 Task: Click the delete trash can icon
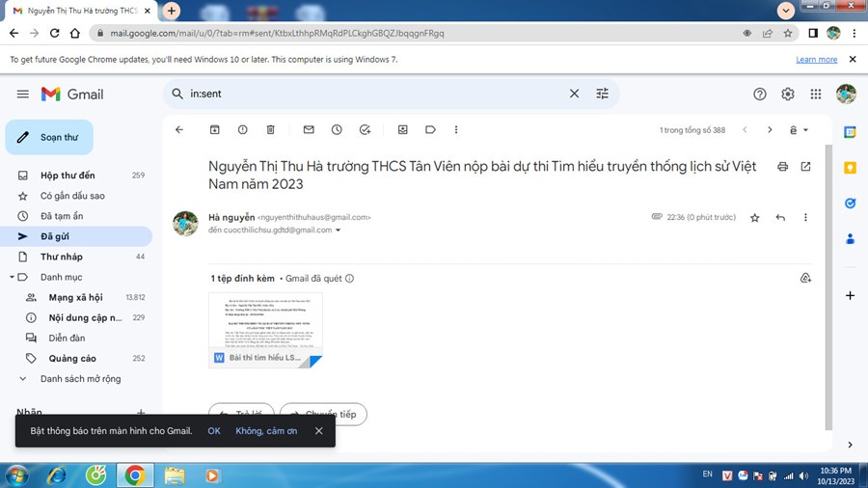point(270,129)
